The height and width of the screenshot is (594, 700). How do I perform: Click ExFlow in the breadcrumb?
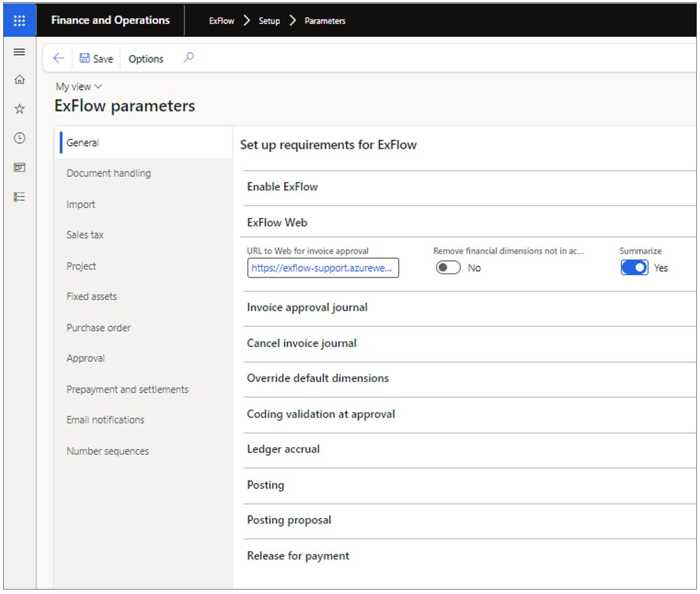click(221, 21)
